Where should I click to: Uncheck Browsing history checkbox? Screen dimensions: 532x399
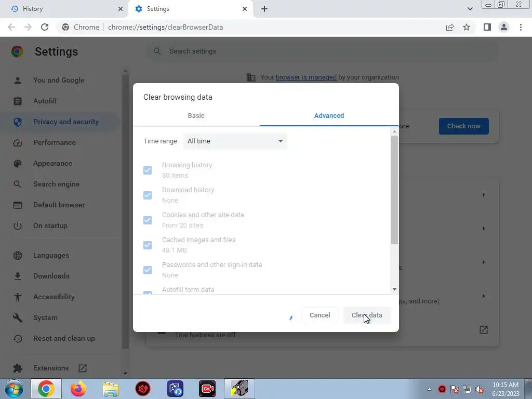click(x=147, y=170)
